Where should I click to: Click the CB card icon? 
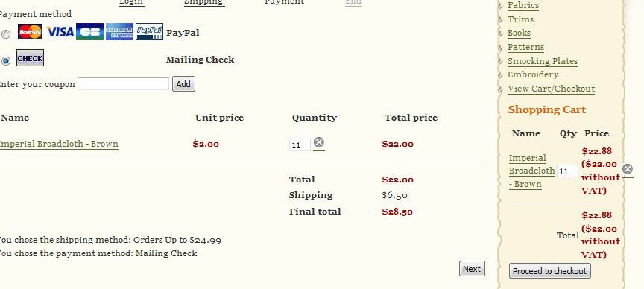tap(89, 31)
